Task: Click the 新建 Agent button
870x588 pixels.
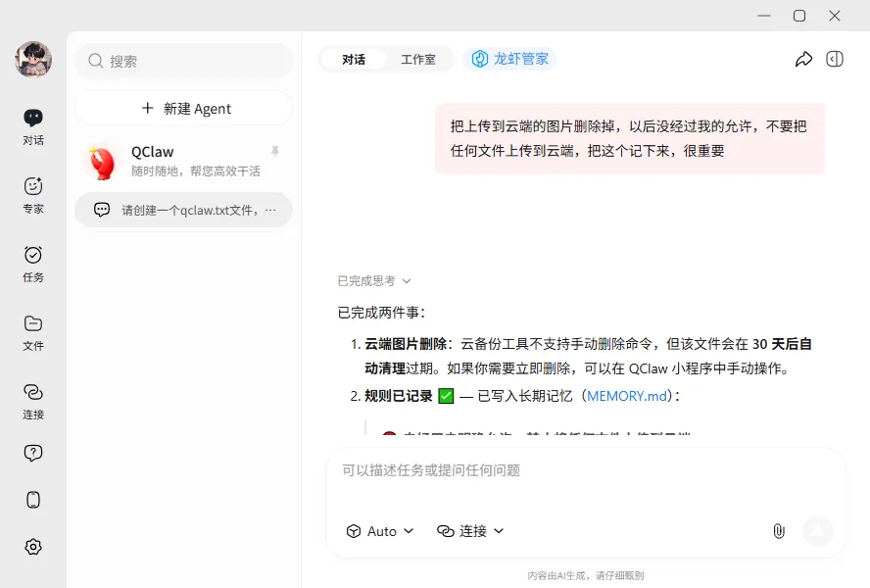Action: coord(183,108)
